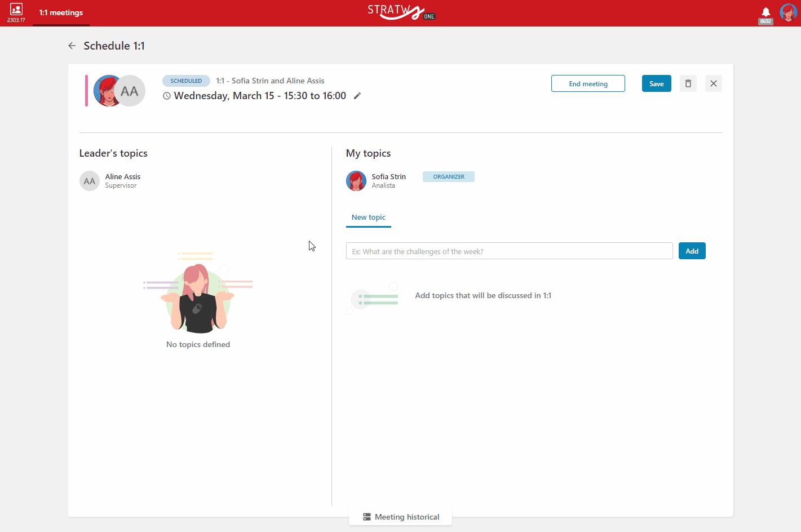This screenshot has height=532, width=801.
Task: Select the New topic tab
Action: click(x=369, y=218)
